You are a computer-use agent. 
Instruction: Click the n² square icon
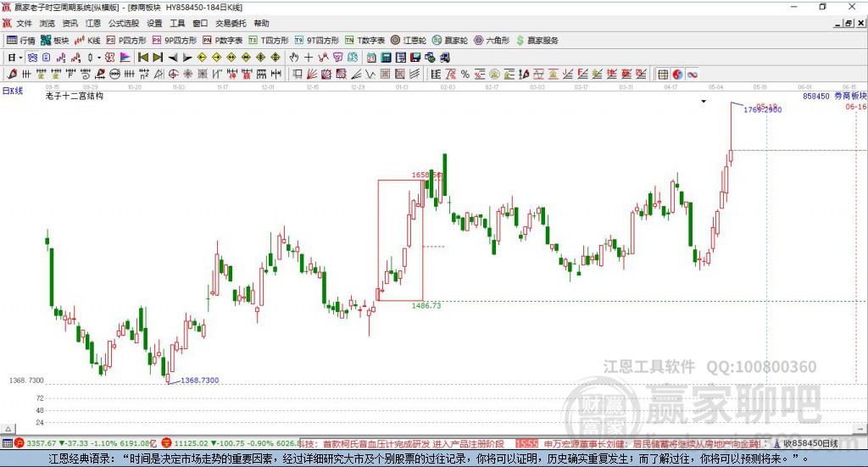tap(144, 74)
